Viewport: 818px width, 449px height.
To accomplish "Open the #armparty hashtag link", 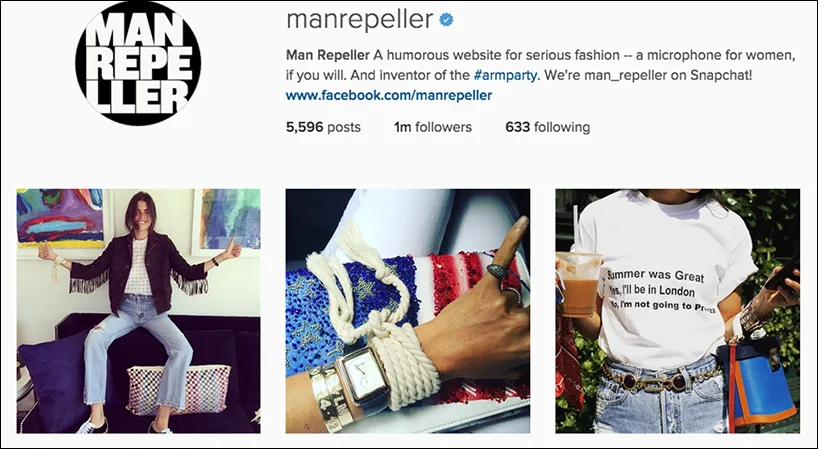I will pos(505,75).
